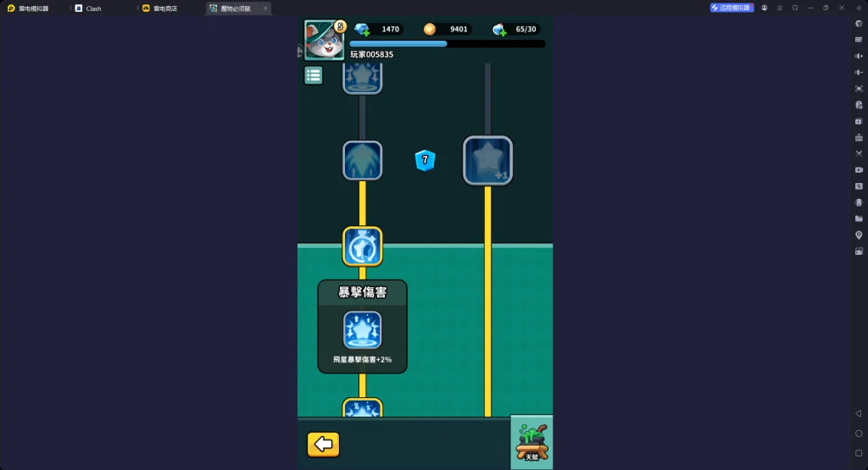Tap the star icon in the 暴擊傷害 tooltip
868x470 pixels.
[363, 330]
